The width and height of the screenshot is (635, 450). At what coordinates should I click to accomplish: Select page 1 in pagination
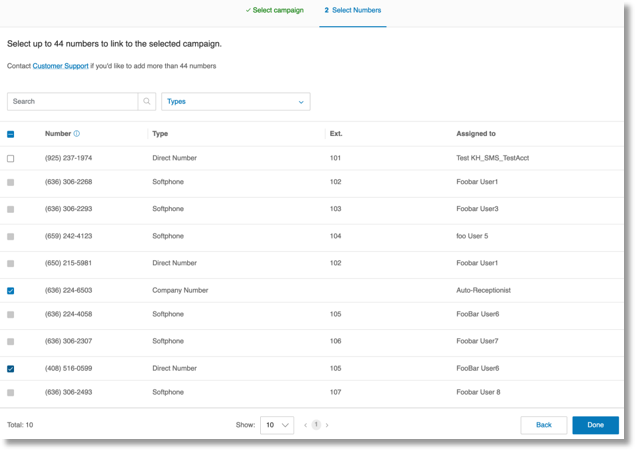pos(316,424)
